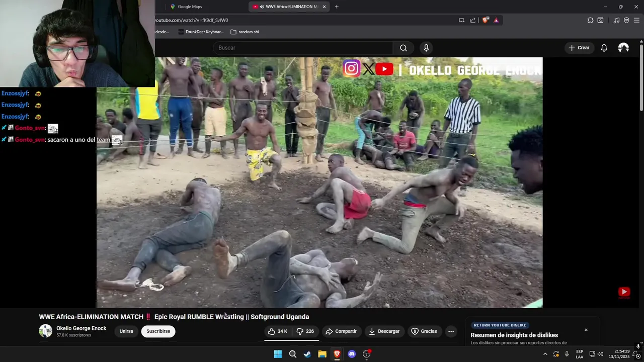Open the network icon in system tray
This screenshot has width=644, height=362.
pyautogui.click(x=592, y=354)
